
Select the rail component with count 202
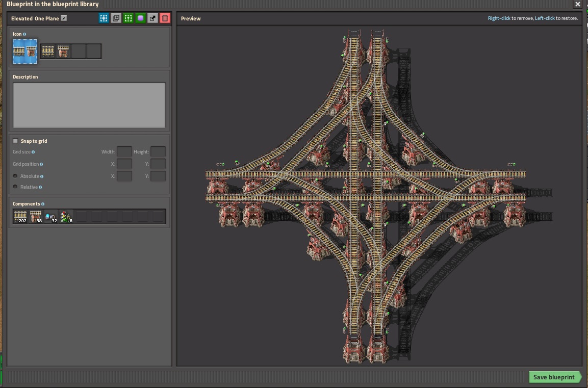pyautogui.click(x=20, y=217)
